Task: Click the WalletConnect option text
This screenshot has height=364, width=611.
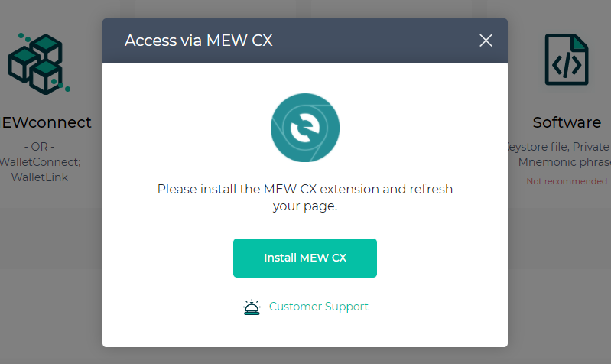Action: coord(40,161)
